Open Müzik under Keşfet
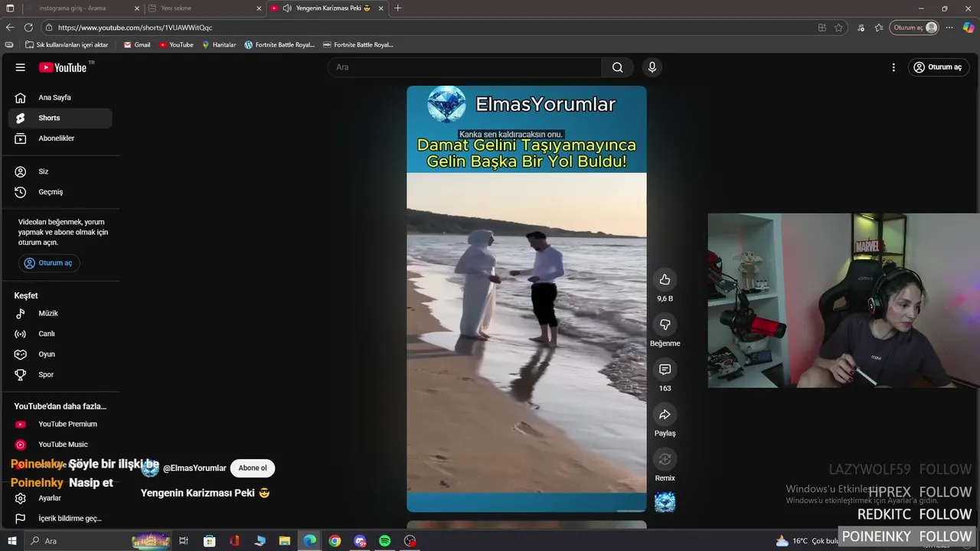 60,313
